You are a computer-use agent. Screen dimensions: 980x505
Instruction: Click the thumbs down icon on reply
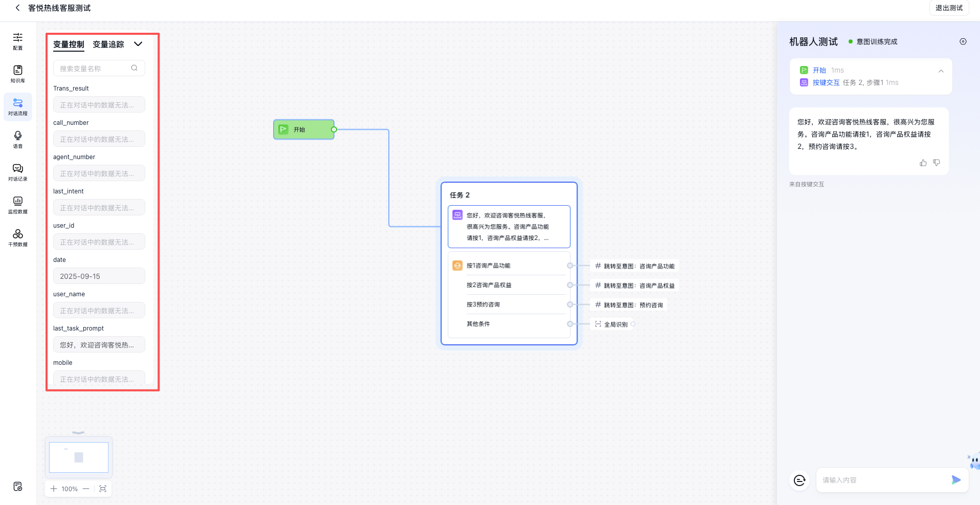[x=937, y=163]
